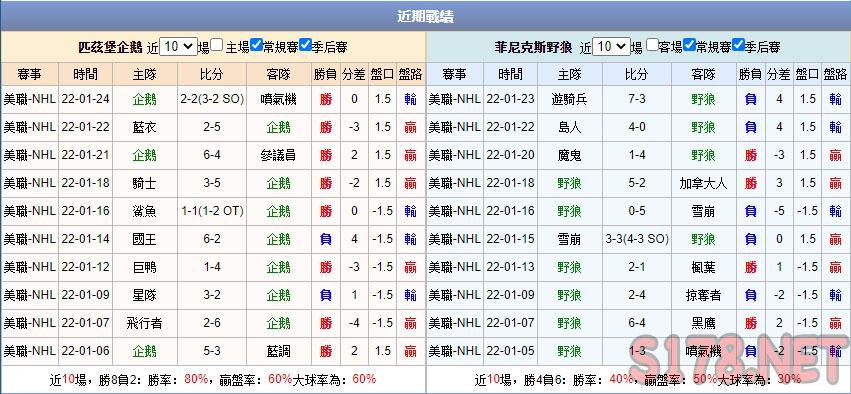Click 藍衣 home team on 22-01-22 row
This screenshot has height=394, width=851.
pyautogui.click(x=144, y=127)
